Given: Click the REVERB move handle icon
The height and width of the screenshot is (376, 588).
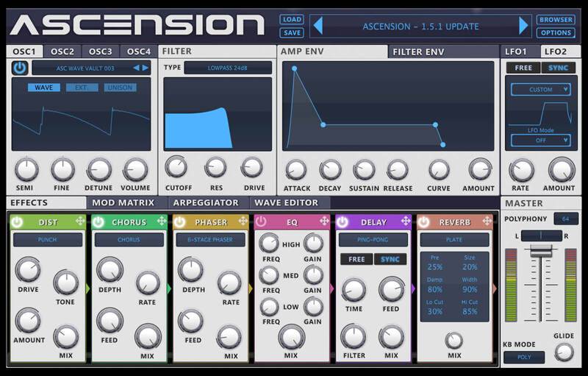Looking at the screenshot, I should coord(487,221).
